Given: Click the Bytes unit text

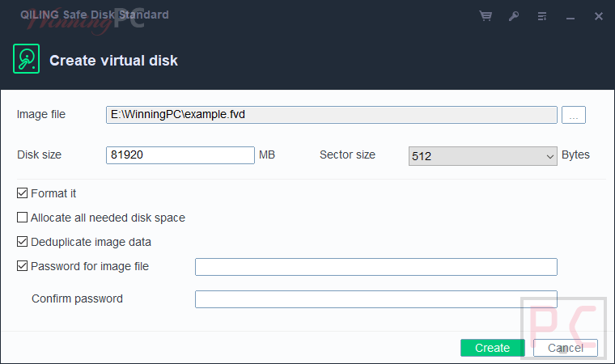Looking at the screenshot, I should (x=575, y=154).
